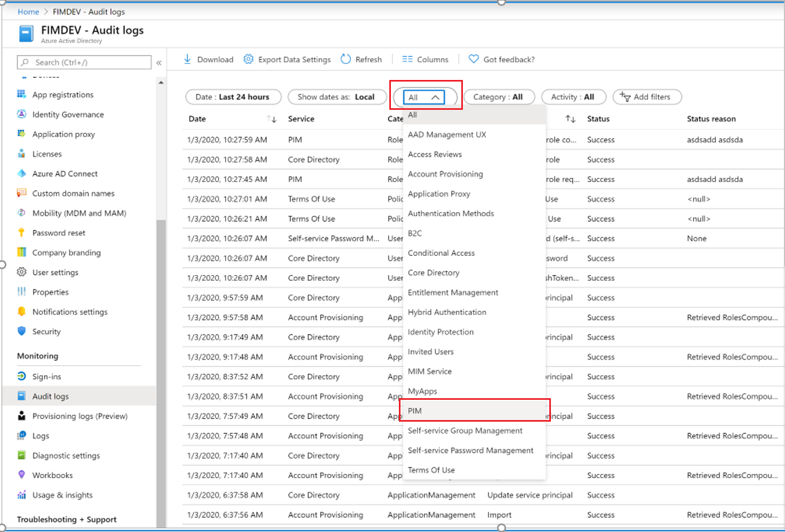This screenshot has width=785, height=532.
Task: Click the Security shield icon
Action: tap(21, 331)
